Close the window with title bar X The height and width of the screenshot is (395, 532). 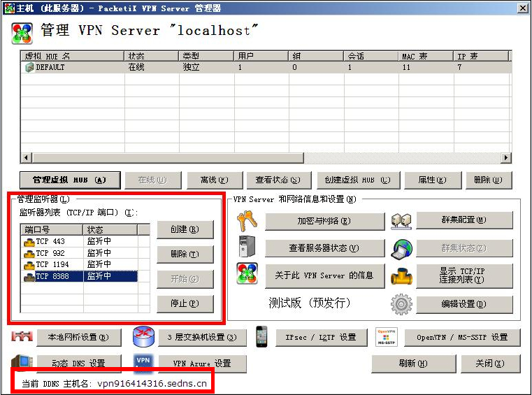tap(522, 8)
